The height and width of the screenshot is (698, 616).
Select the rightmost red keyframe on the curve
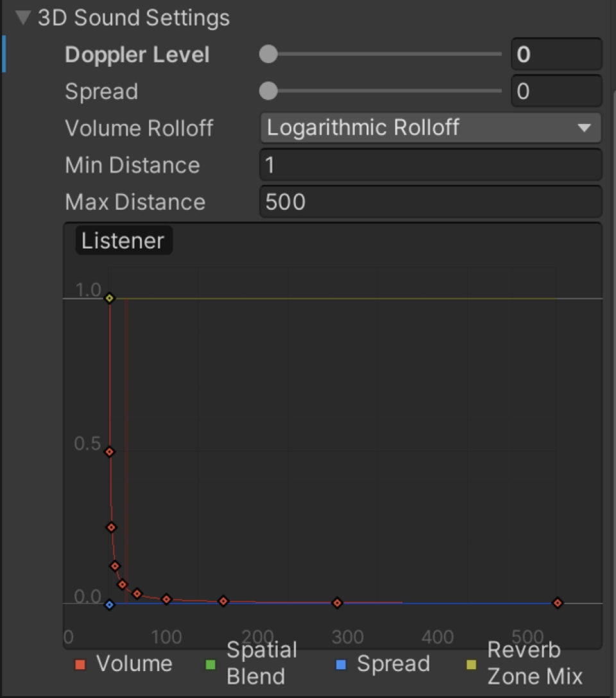[x=557, y=603]
